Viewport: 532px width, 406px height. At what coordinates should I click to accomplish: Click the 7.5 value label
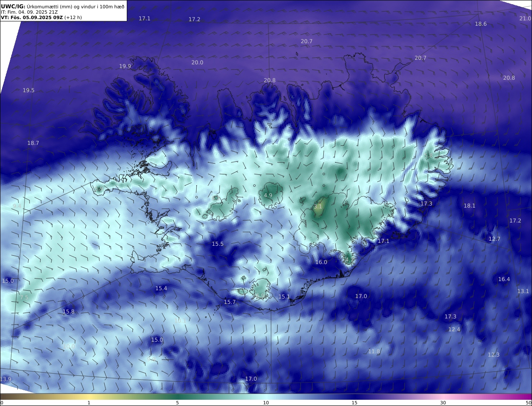[25, 297]
